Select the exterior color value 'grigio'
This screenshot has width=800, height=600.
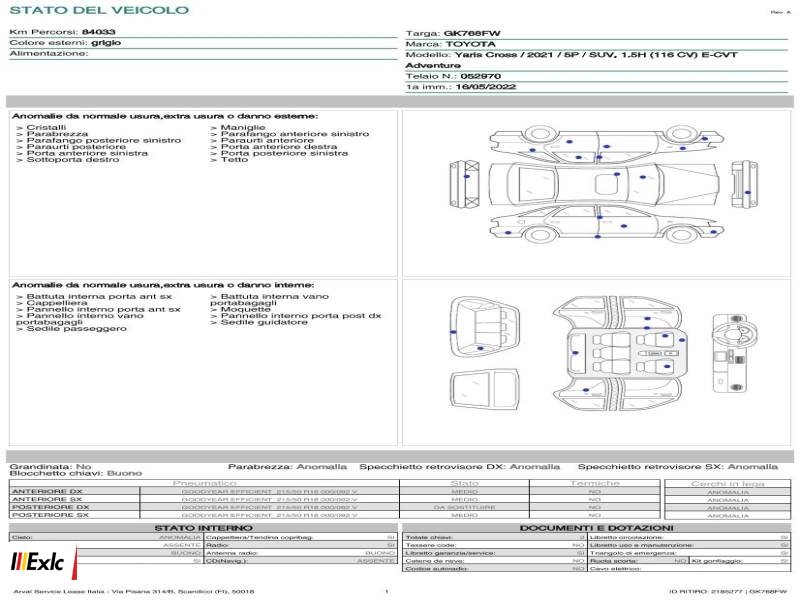coord(106,42)
